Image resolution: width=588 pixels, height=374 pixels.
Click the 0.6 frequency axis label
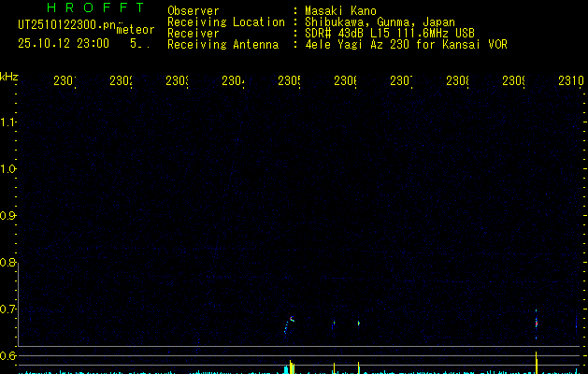coord(9,356)
